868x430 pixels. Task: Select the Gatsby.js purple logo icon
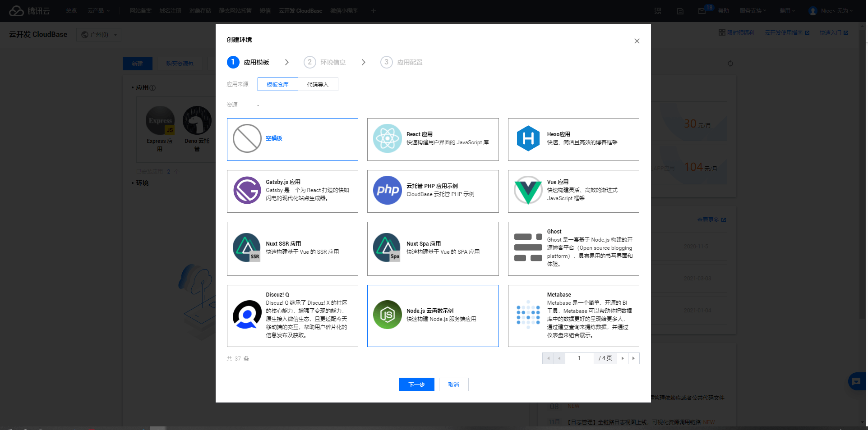(247, 190)
